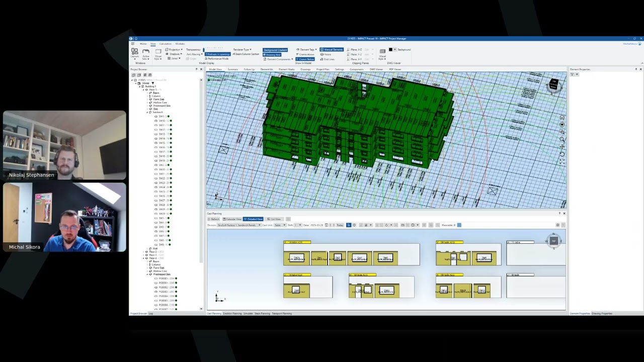Open Division dropdown StruSoft Factory
This screenshot has width=644, height=362.
(x=239, y=225)
